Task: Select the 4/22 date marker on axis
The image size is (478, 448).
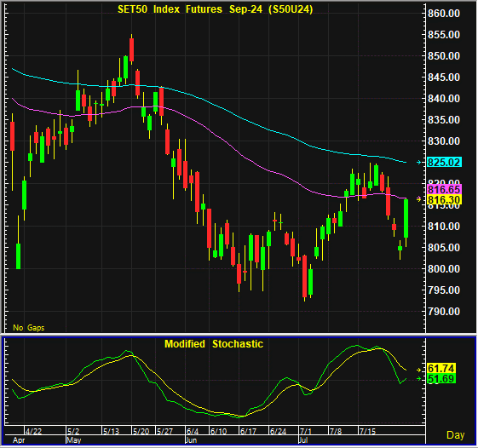Action: pos(33,431)
